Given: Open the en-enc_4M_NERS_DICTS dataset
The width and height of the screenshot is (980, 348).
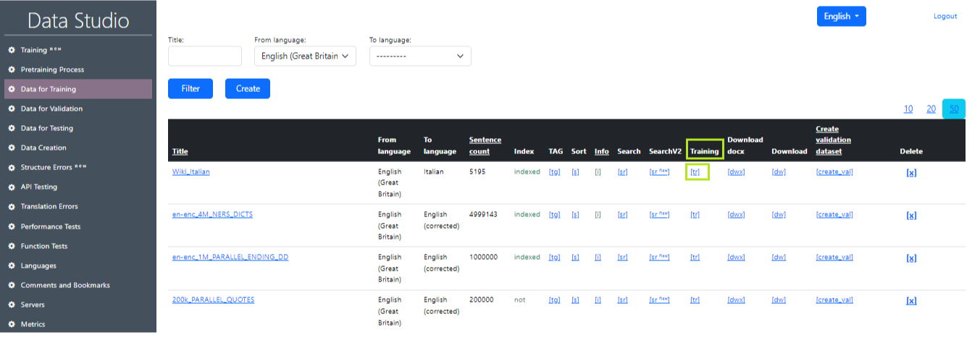Looking at the screenshot, I should pos(212,214).
